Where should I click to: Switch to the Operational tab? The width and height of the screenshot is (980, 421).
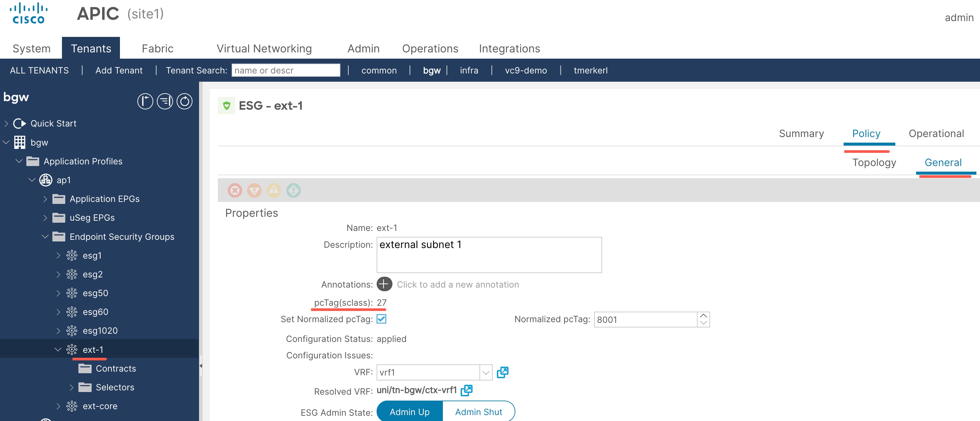pyautogui.click(x=936, y=133)
